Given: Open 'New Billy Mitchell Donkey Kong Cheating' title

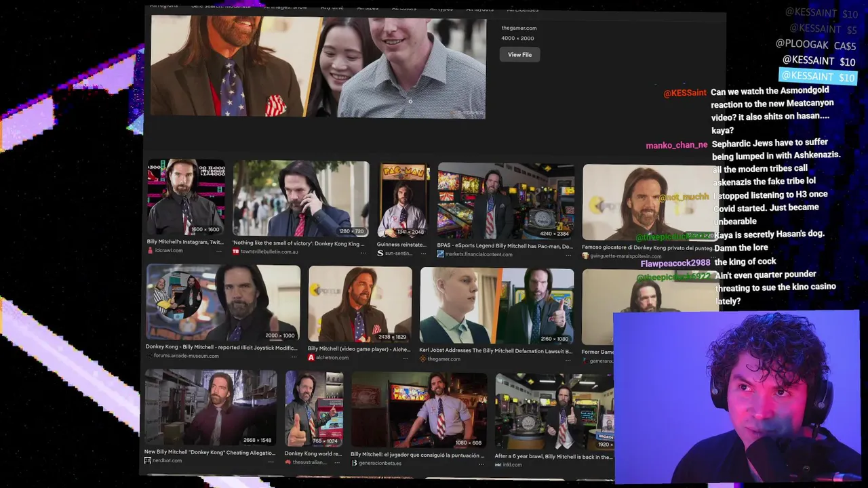Looking at the screenshot, I should point(210,452).
